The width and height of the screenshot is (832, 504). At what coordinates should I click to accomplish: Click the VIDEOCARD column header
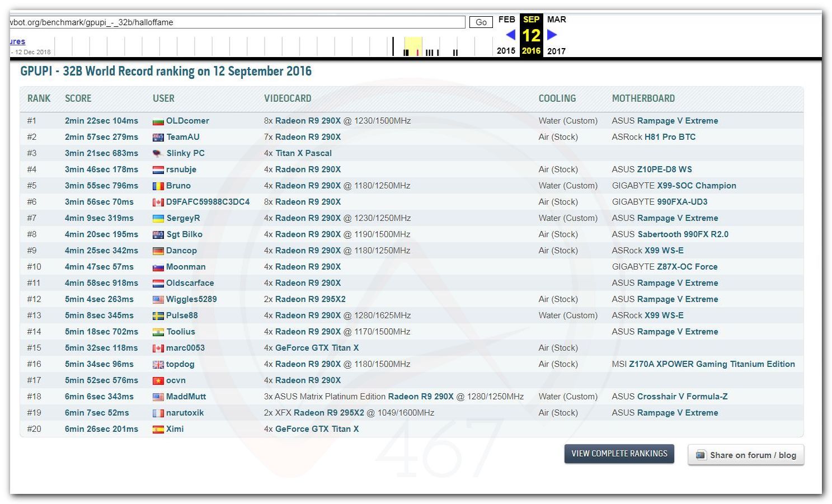pos(288,98)
